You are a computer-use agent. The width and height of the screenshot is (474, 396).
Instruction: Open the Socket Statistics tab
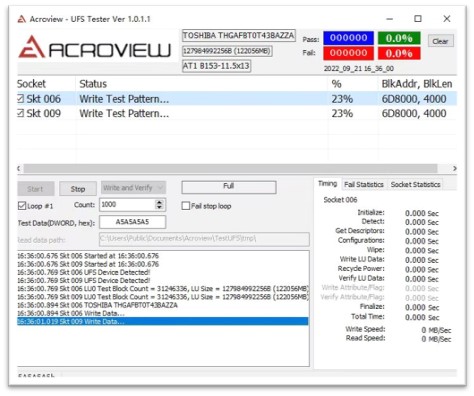(415, 184)
